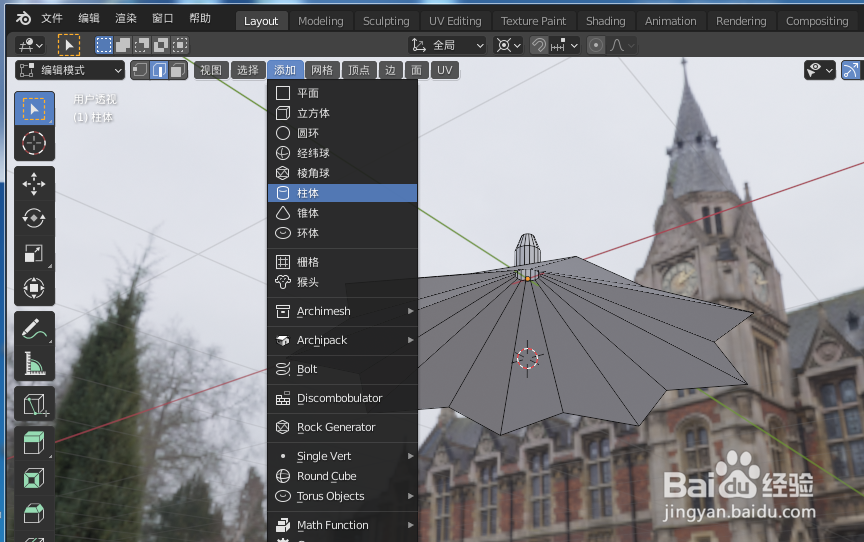
Task: Open object visibility eye dropdown
Action: (x=820, y=70)
